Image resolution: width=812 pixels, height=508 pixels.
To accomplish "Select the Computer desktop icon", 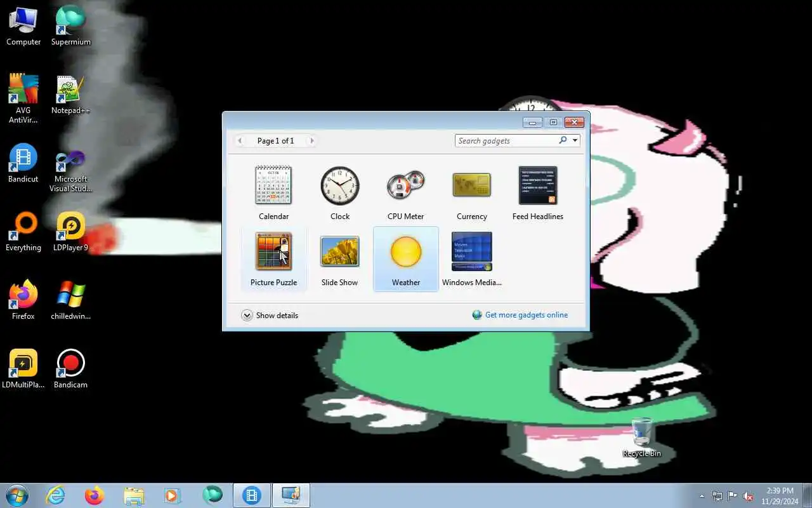I will pyautogui.click(x=23, y=27).
